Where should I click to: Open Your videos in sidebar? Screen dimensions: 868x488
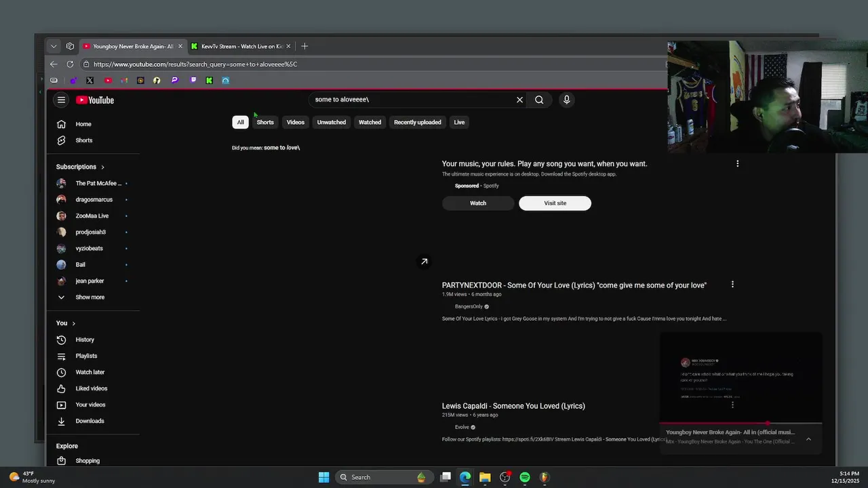tap(93, 405)
